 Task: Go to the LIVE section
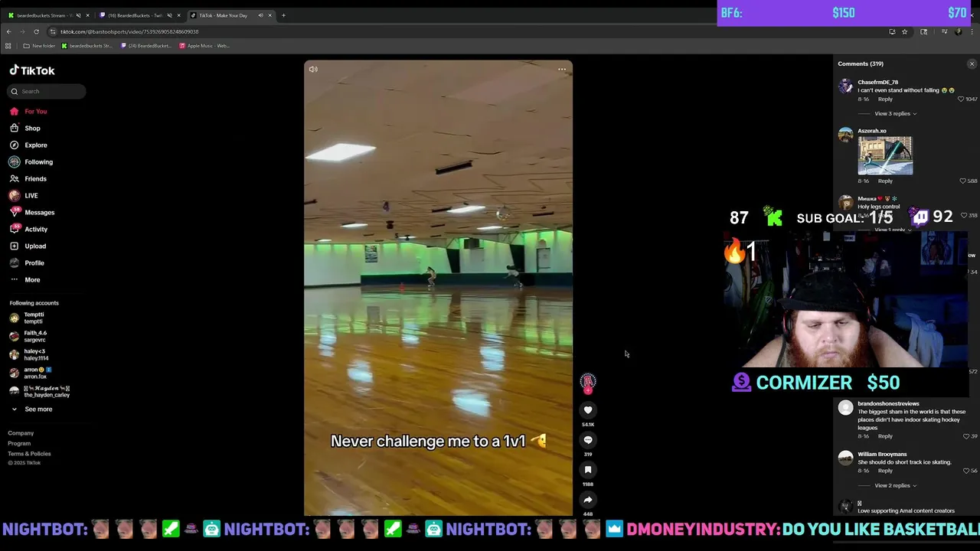(x=24, y=195)
